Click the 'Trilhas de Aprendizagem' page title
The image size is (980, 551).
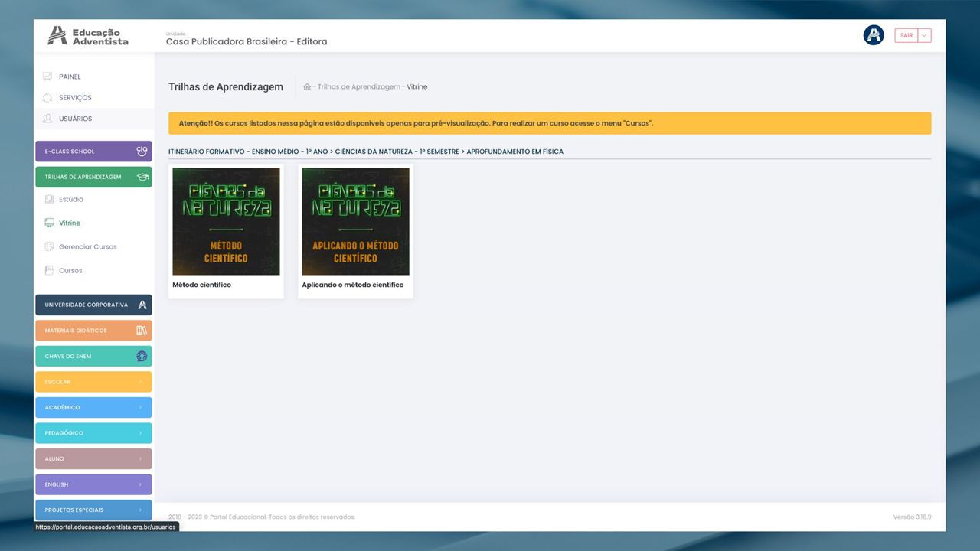point(226,87)
